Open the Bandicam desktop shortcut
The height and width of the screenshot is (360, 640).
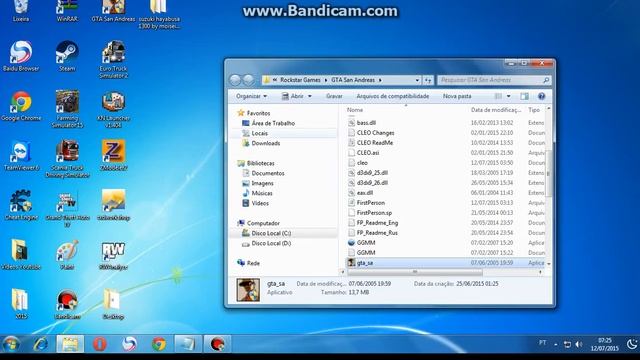pos(67,304)
